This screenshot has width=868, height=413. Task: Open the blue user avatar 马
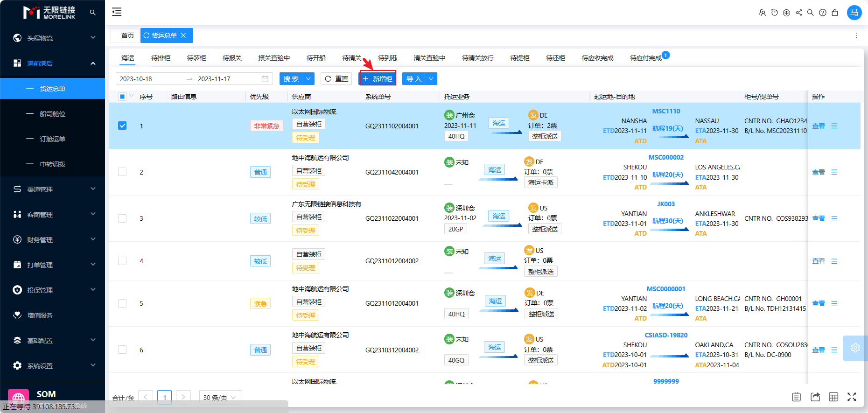pyautogui.click(x=854, y=13)
